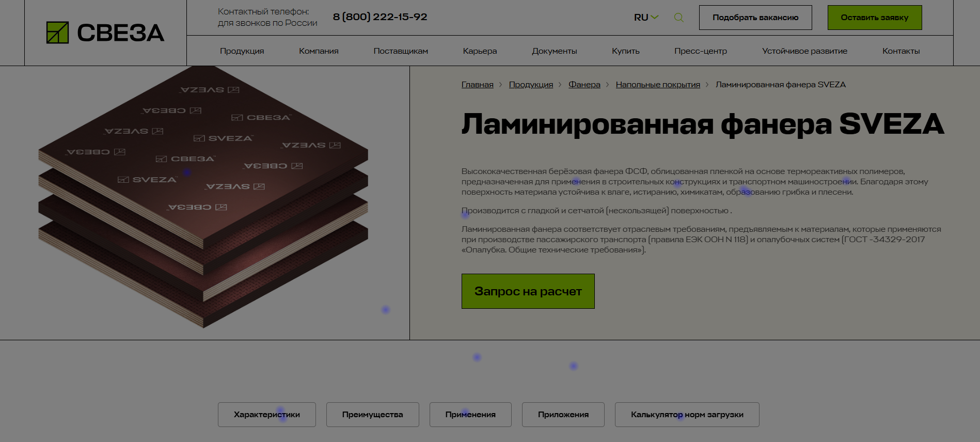
Task: Open the Поставщикам menu item
Action: 401,51
